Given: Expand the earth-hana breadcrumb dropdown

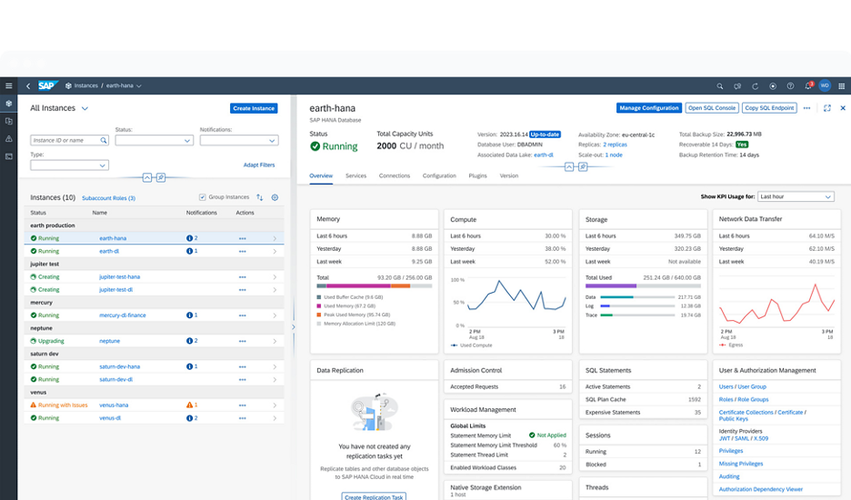Looking at the screenshot, I should point(139,86).
